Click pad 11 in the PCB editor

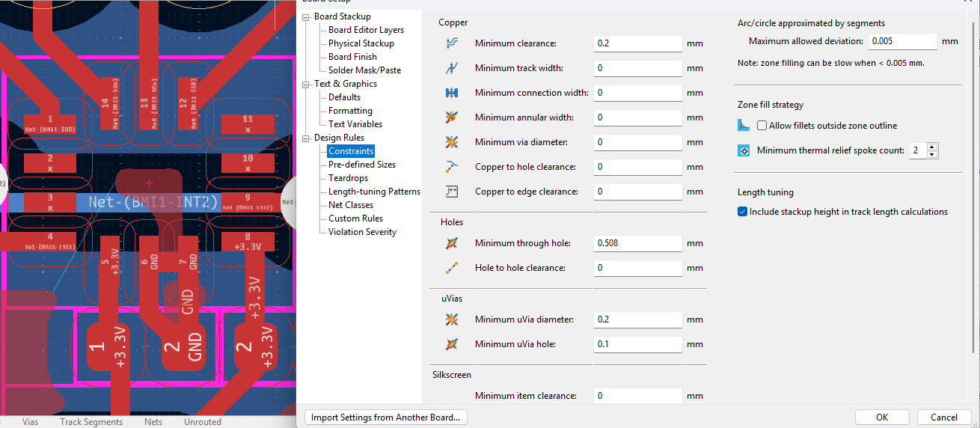coord(248,123)
